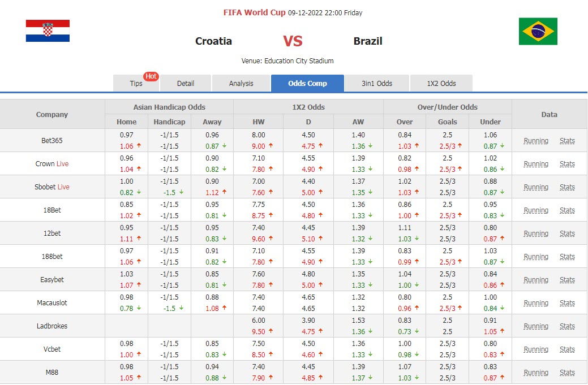588x385 pixels.
Task: View Stats for M88 row
Action: pyautogui.click(x=567, y=373)
